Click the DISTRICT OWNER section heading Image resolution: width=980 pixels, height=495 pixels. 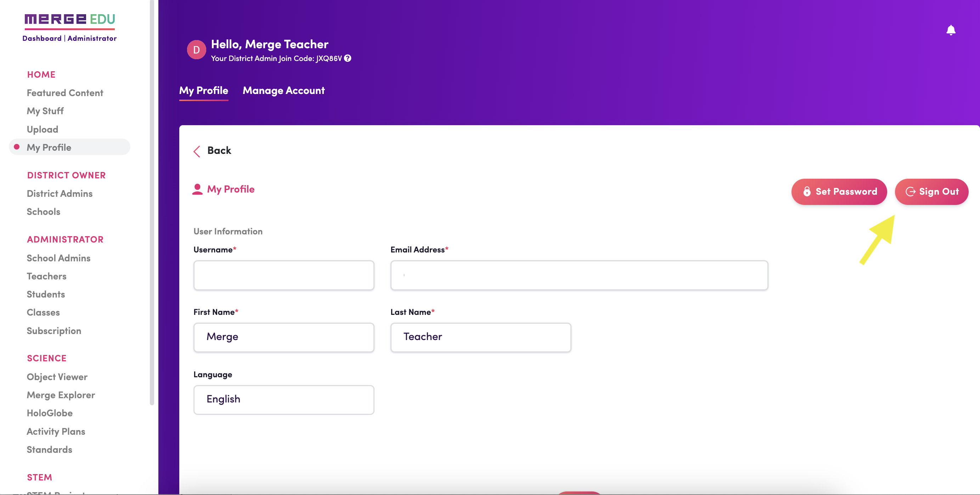pos(67,175)
